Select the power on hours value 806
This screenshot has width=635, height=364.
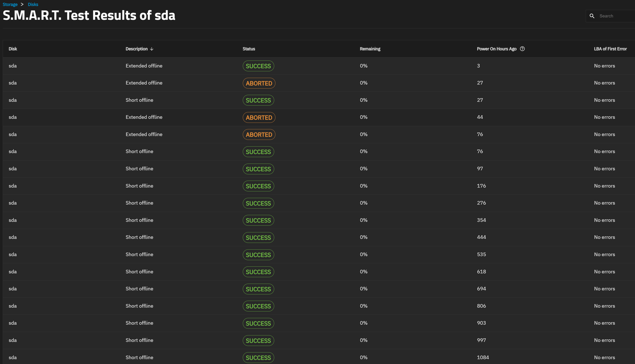tap(481, 306)
